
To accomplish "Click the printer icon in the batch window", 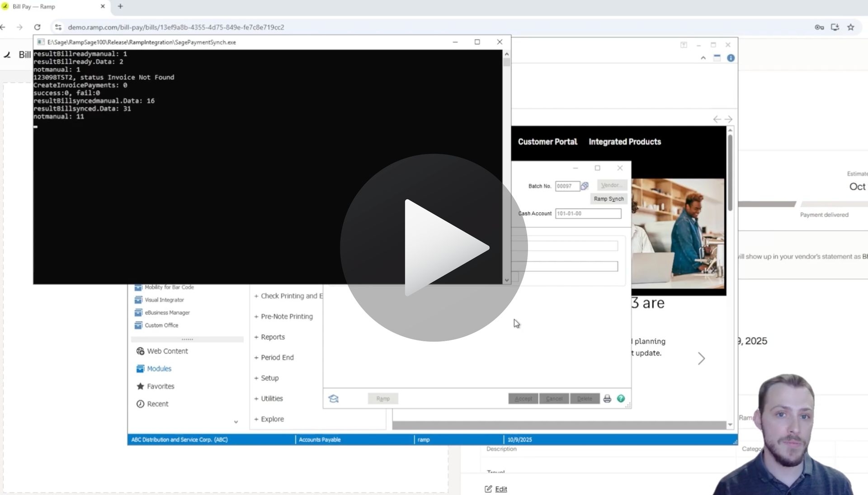I will (x=607, y=399).
